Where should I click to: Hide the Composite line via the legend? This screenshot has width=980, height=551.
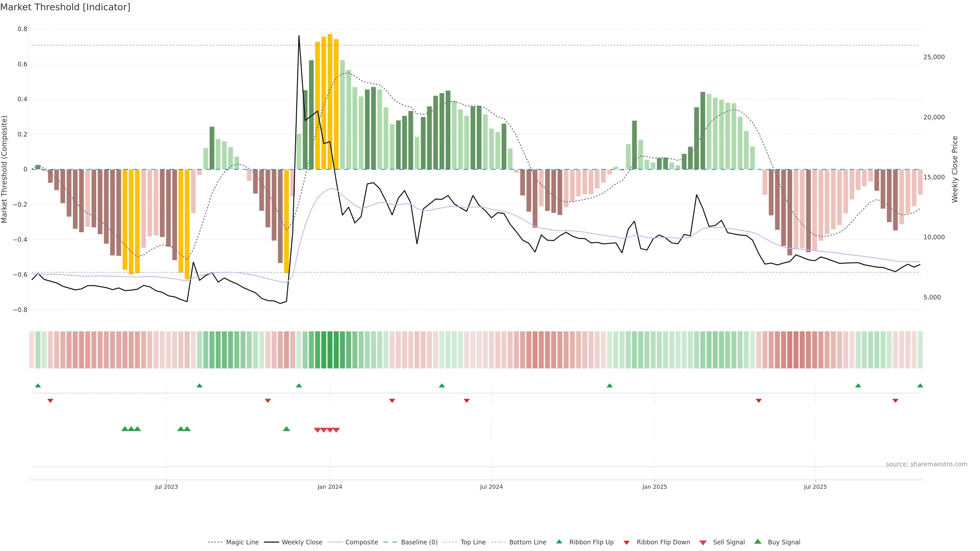tap(361, 542)
